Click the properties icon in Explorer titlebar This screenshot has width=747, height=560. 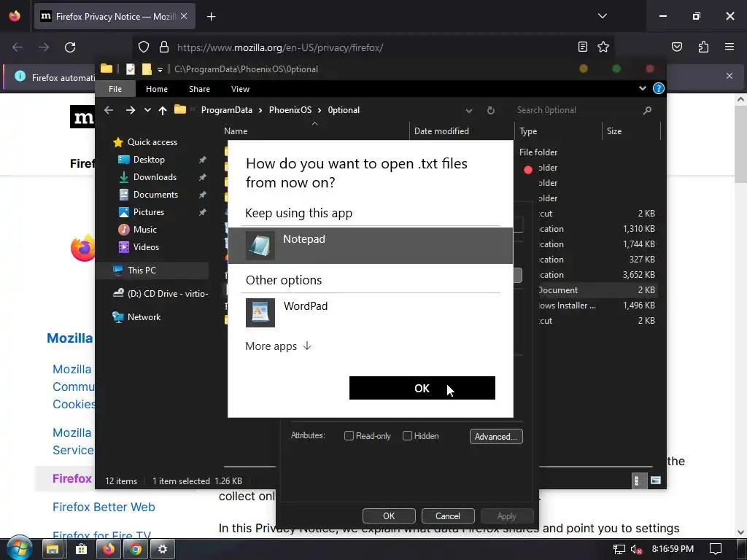tap(130, 69)
